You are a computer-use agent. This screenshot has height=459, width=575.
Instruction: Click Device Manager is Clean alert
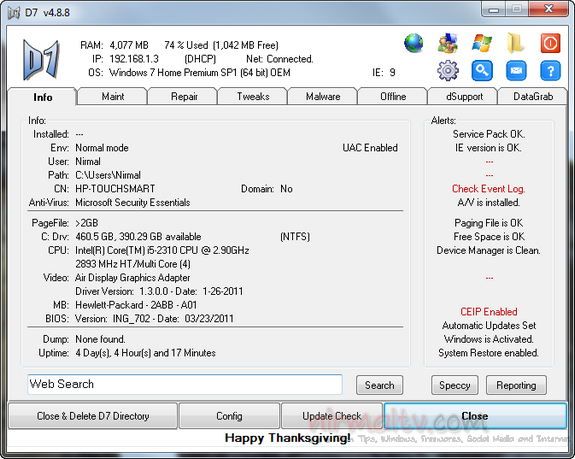point(488,250)
